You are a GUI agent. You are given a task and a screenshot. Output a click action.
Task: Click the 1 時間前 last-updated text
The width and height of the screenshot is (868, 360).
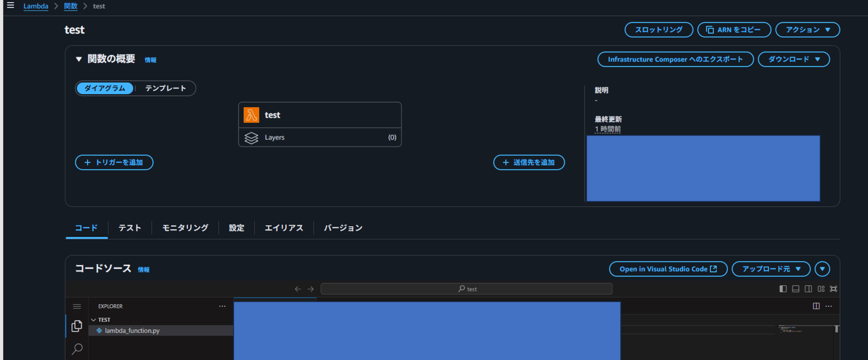tap(608, 129)
